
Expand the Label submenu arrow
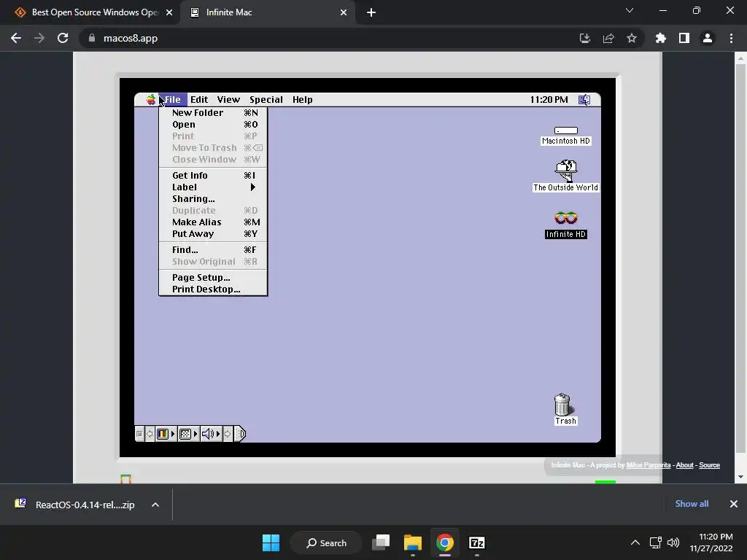point(253,187)
